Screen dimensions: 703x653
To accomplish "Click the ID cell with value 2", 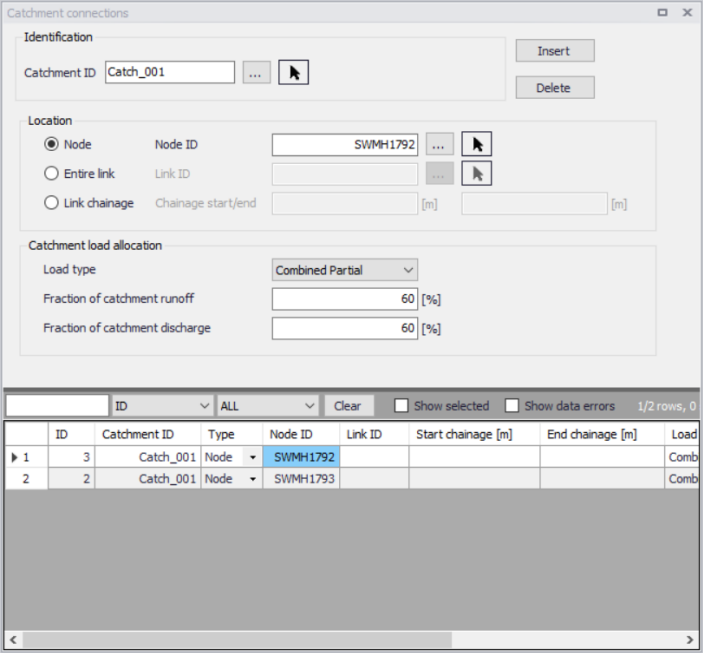I will (71, 479).
